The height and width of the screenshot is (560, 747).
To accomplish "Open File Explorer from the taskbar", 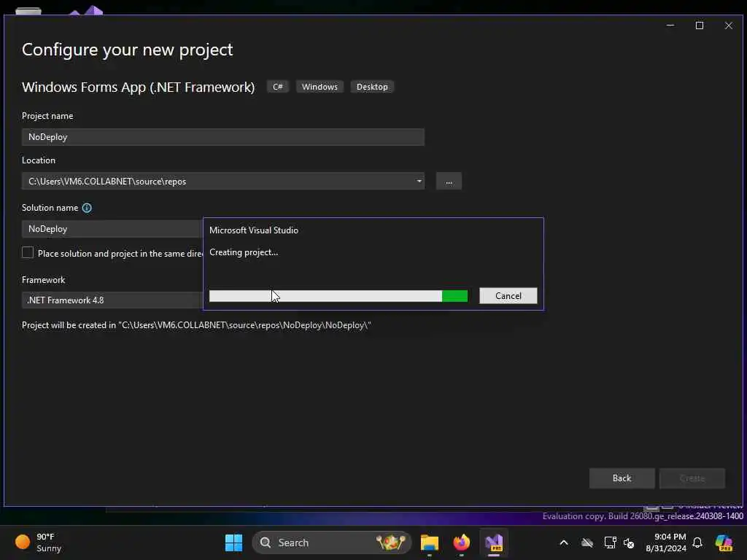I will pos(429,542).
